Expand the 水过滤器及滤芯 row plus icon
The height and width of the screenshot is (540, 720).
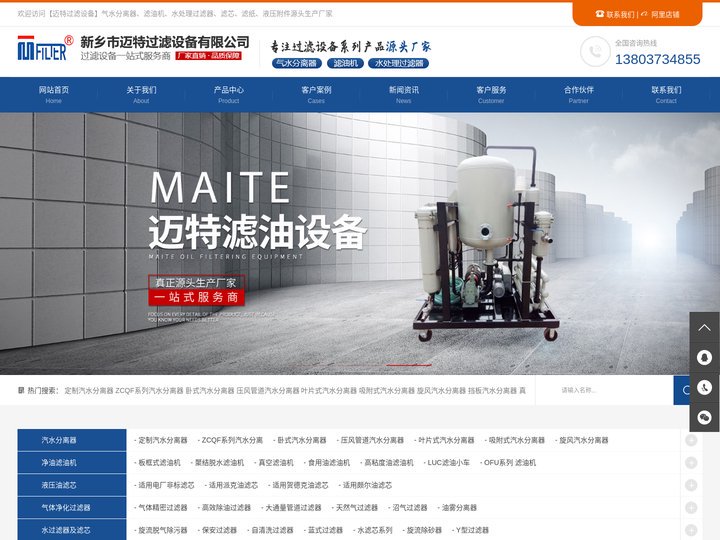pos(691,530)
